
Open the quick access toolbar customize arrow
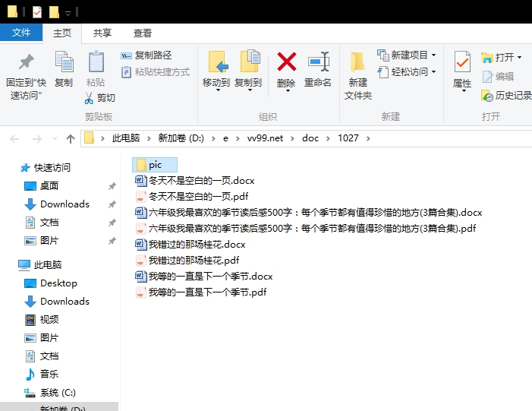tap(68, 14)
